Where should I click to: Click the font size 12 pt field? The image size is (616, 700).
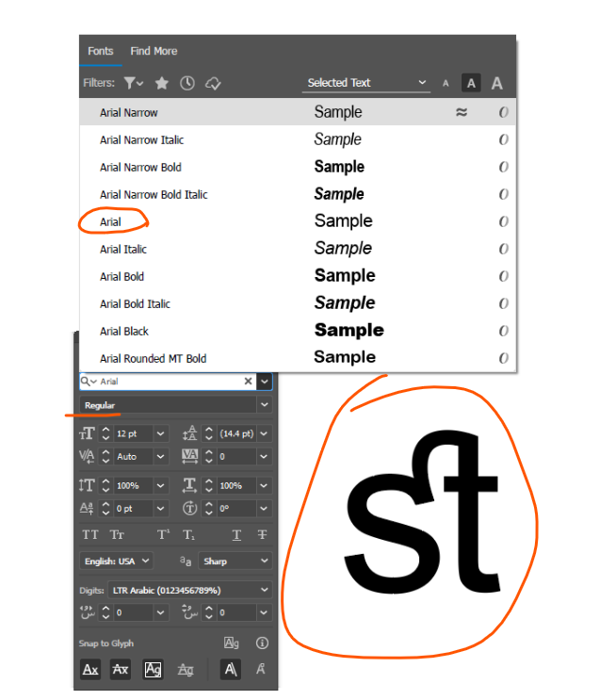[x=133, y=433]
